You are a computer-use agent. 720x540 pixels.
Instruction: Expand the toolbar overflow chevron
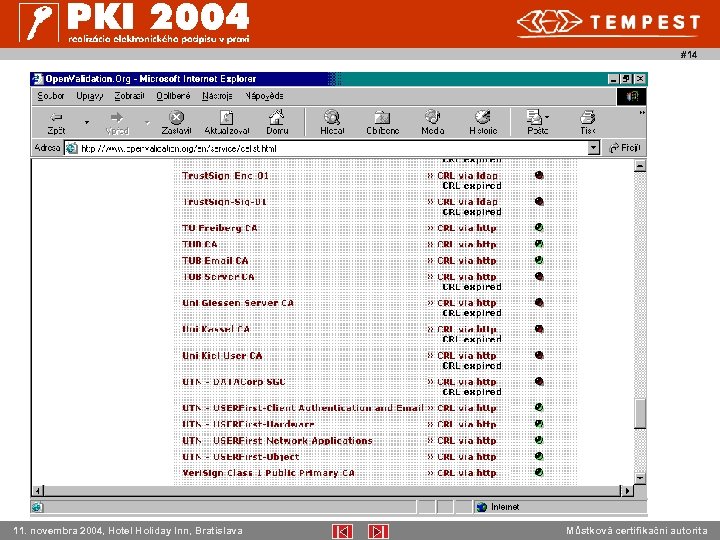642,112
